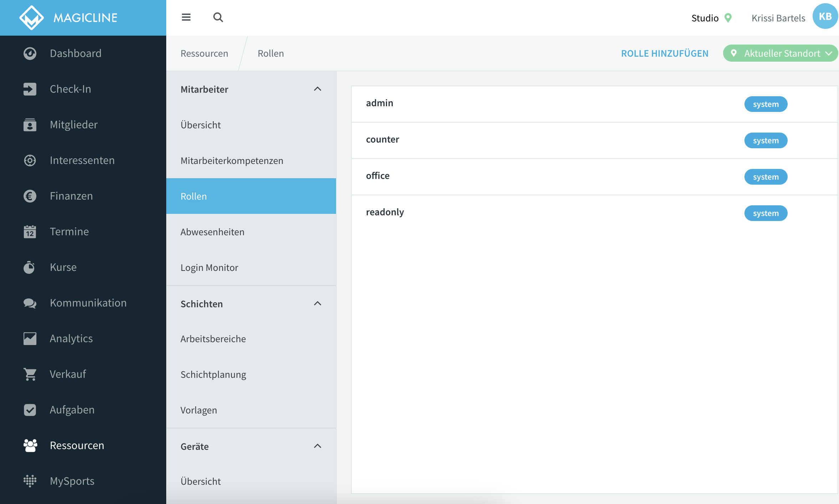
Task: Click the Analytics chart icon
Action: pyautogui.click(x=30, y=339)
